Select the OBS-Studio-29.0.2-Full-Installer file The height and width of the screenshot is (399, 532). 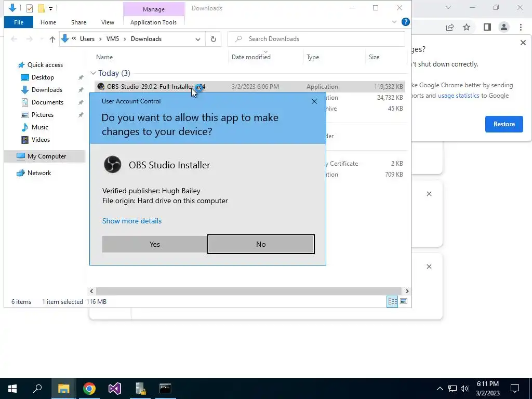249,87
